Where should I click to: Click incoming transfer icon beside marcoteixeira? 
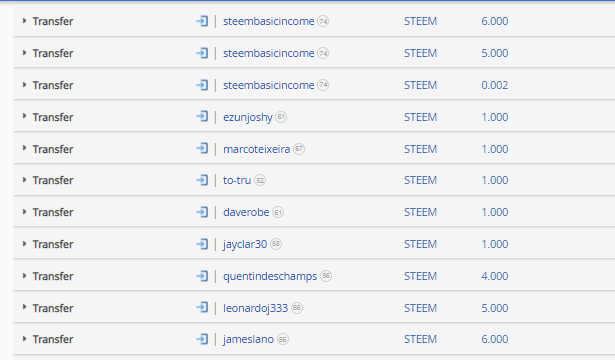point(202,148)
